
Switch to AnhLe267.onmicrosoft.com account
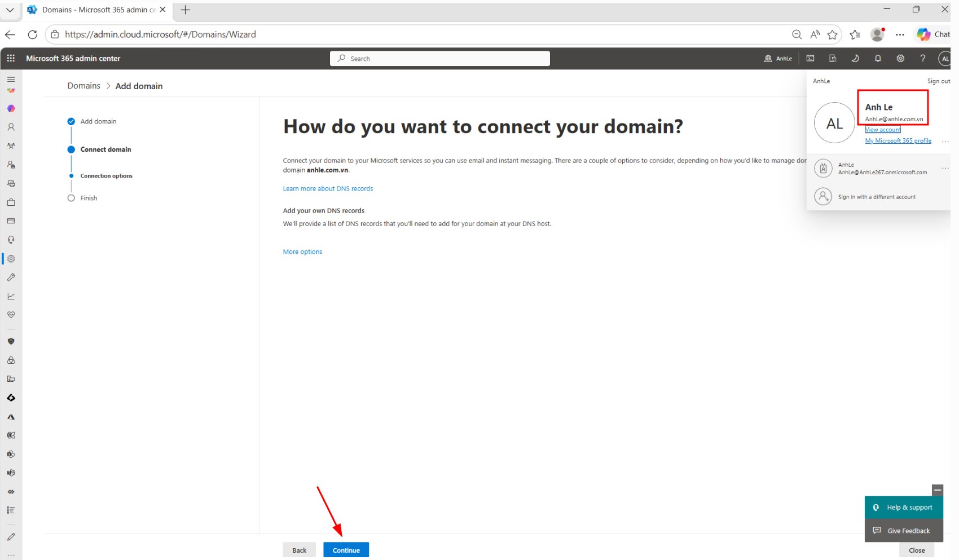(877, 169)
